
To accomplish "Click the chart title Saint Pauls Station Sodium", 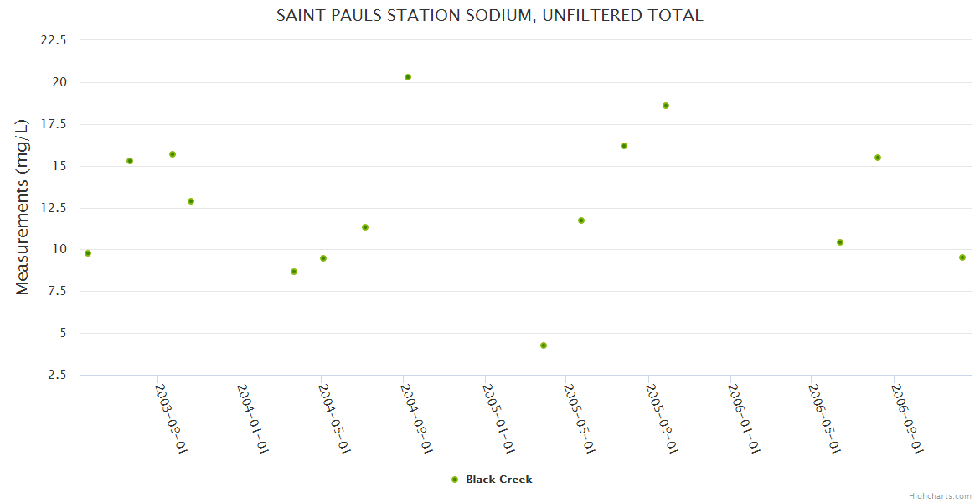I will pos(489,16).
